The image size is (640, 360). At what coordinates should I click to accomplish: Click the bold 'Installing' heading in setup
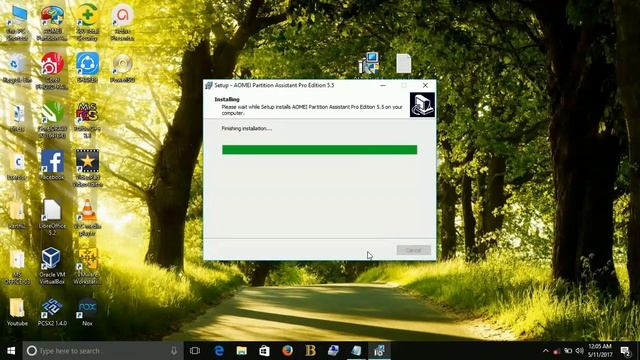click(x=227, y=99)
